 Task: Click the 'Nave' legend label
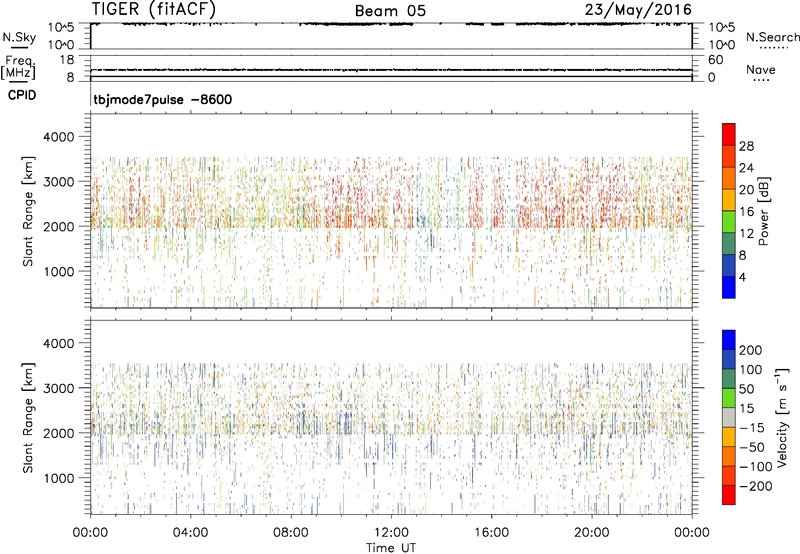click(761, 69)
